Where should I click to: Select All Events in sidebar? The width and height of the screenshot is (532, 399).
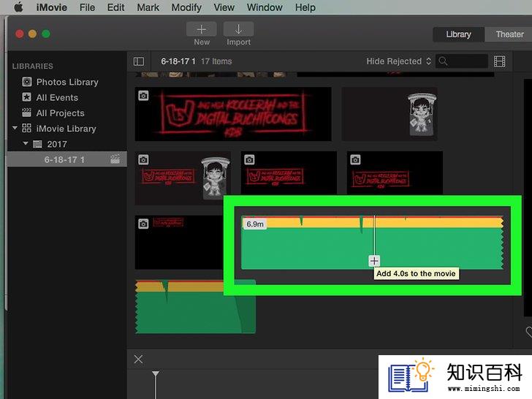click(x=57, y=97)
